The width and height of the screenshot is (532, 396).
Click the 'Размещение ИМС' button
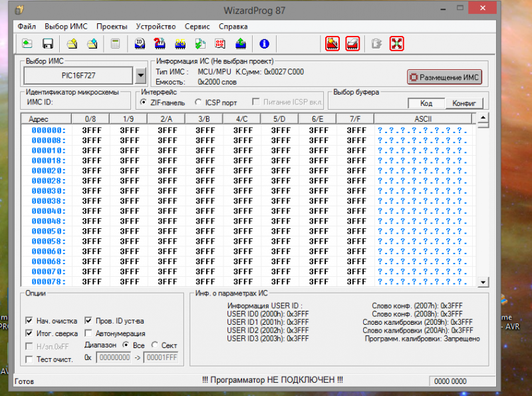tap(444, 77)
